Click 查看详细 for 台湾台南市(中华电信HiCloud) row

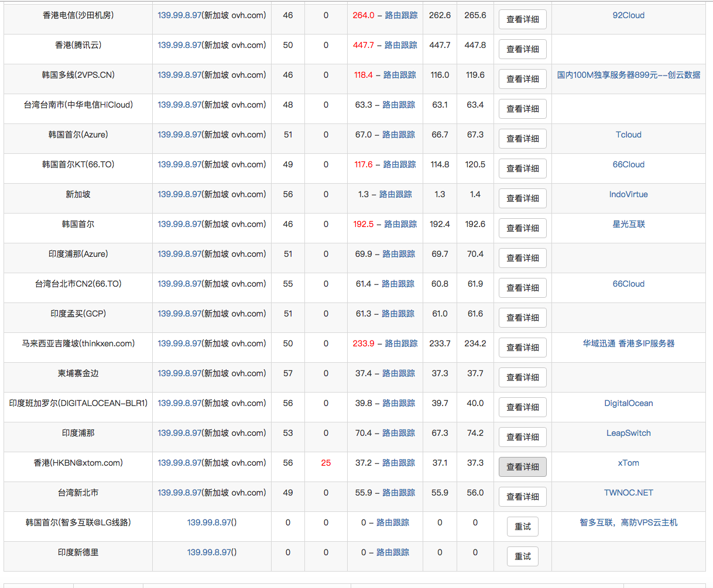click(522, 109)
